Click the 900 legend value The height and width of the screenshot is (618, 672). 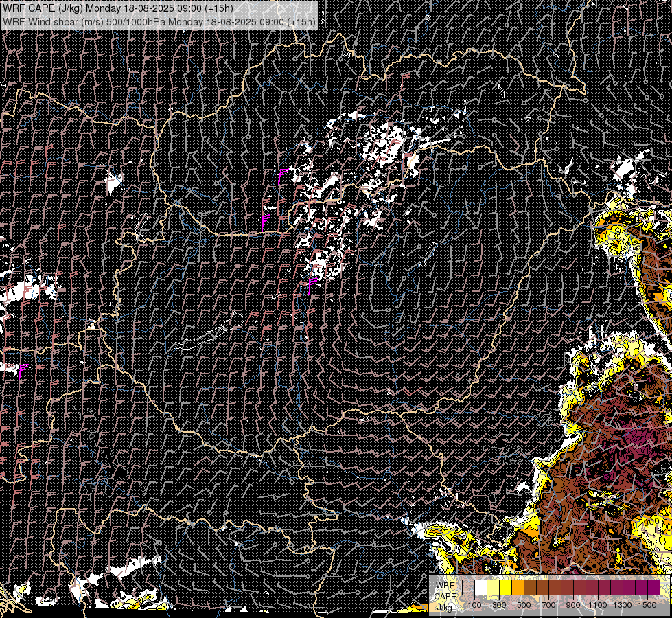click(573, 605)
